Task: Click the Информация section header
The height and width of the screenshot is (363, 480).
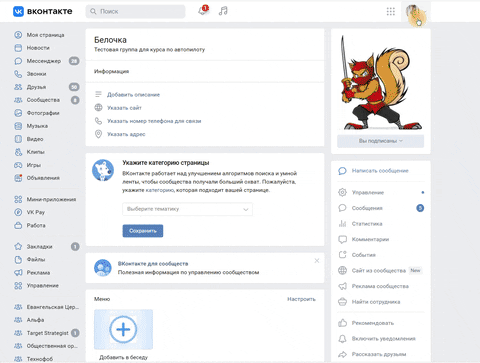Action: (x=111, y=71)
